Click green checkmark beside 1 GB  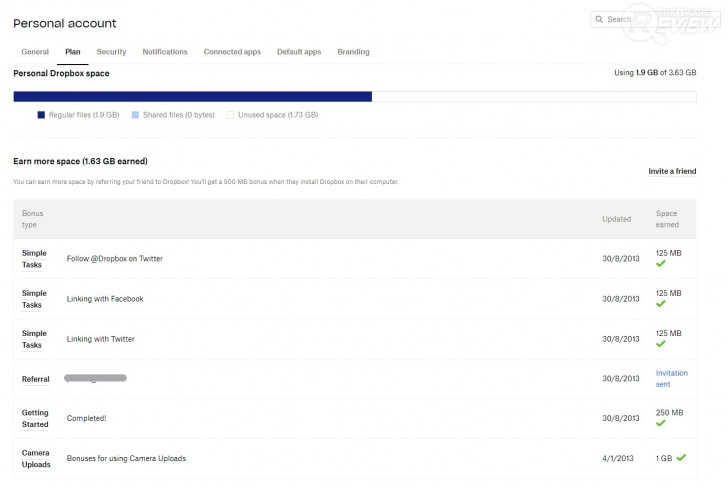click(x=681, y=458)
